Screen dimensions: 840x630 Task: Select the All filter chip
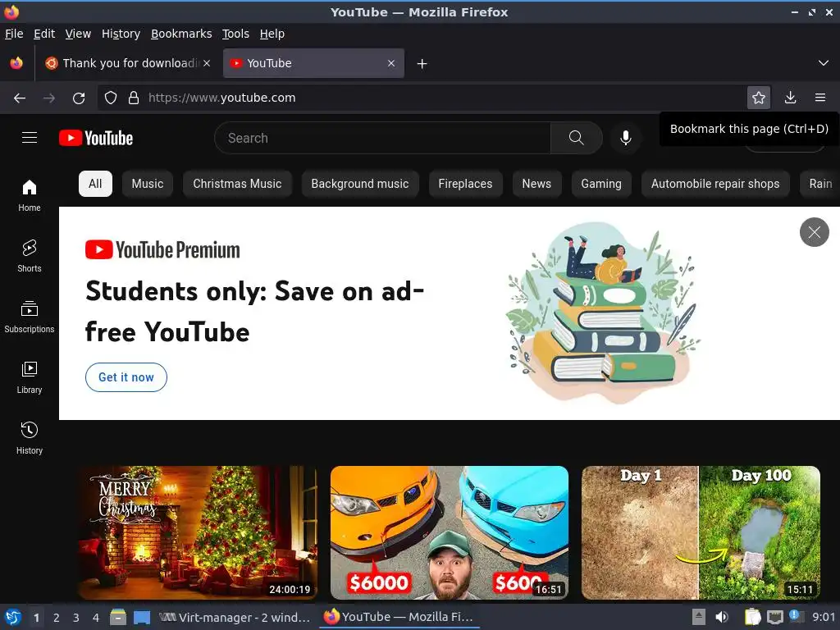[x=95, y=184]
